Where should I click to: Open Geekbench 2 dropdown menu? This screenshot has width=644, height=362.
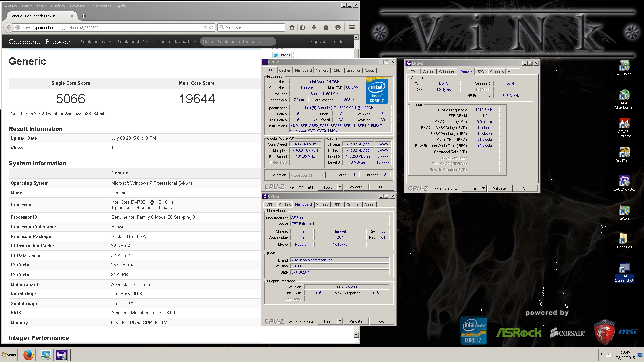[133, 41]
